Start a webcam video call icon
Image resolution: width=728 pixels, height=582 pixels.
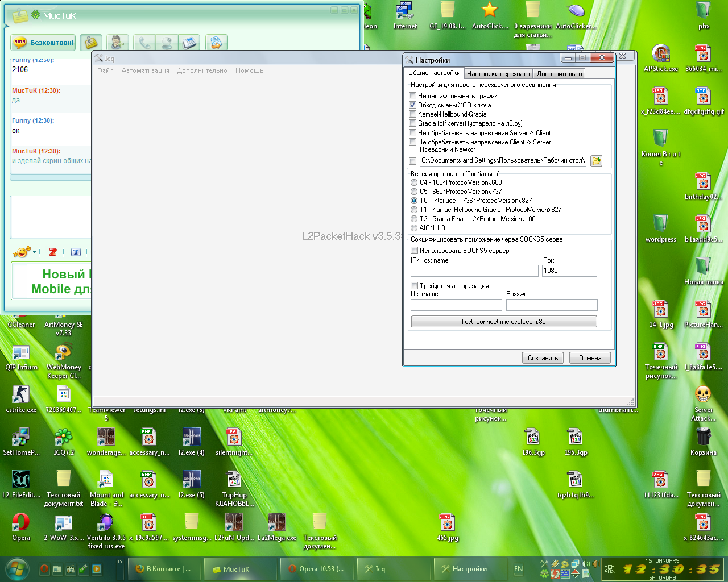[x=167, y=43]
